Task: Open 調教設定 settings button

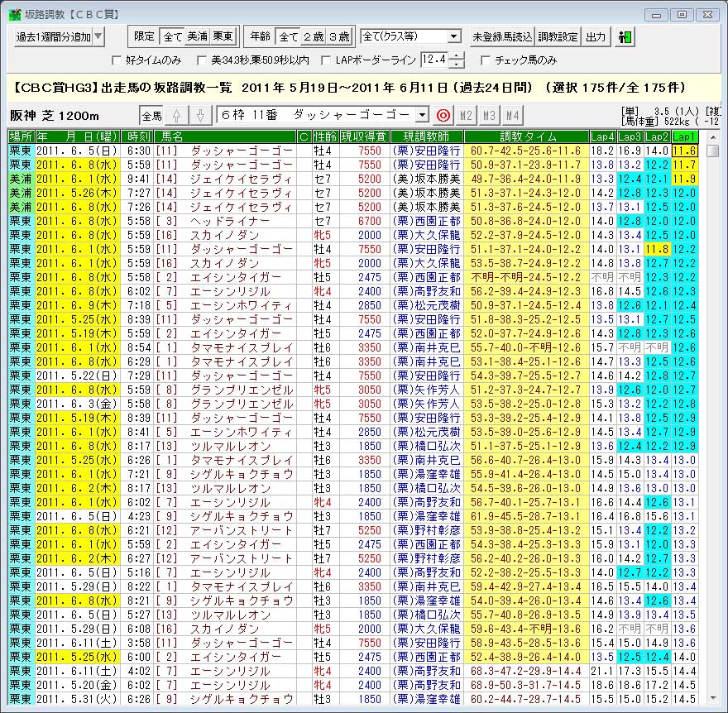Action: click(x=558, y=36)
